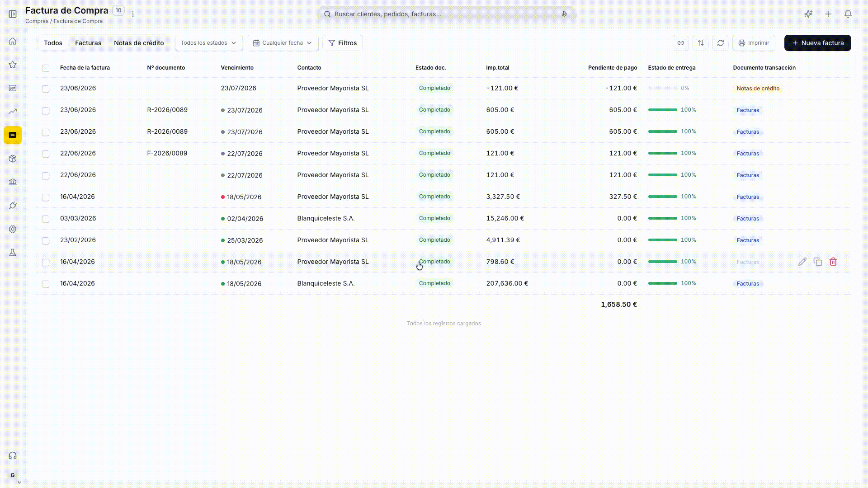Sort by Fecha de la factura column
Image resolution: width=868 pixels, height=488 pixels.
tap(85, 68)
